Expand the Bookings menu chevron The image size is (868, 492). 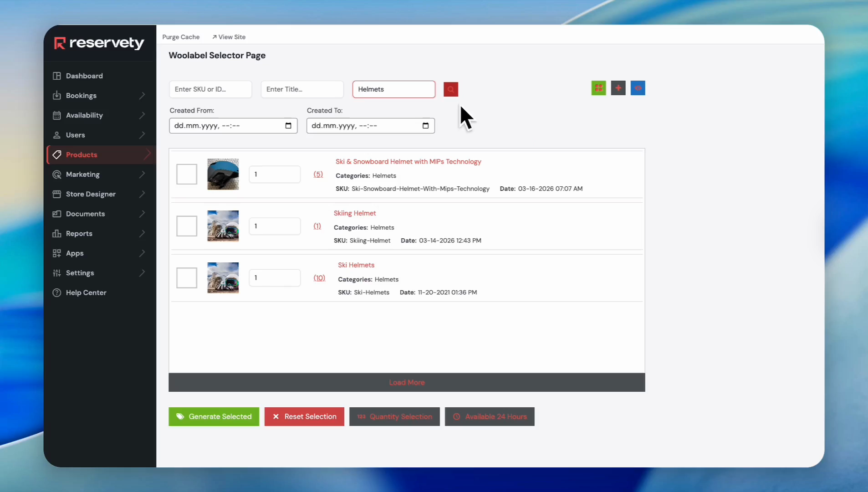[142, 96]
